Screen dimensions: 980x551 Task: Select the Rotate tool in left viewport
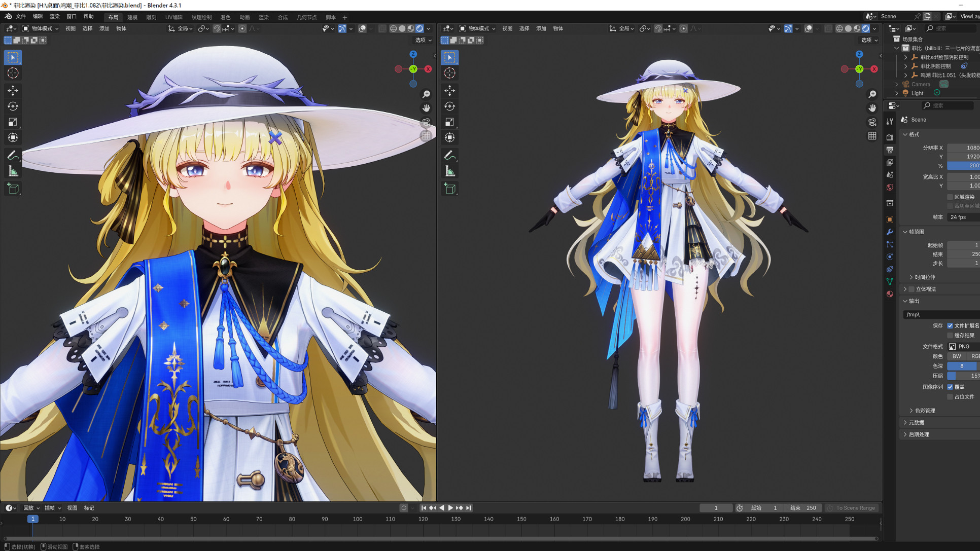click(13, 106)
